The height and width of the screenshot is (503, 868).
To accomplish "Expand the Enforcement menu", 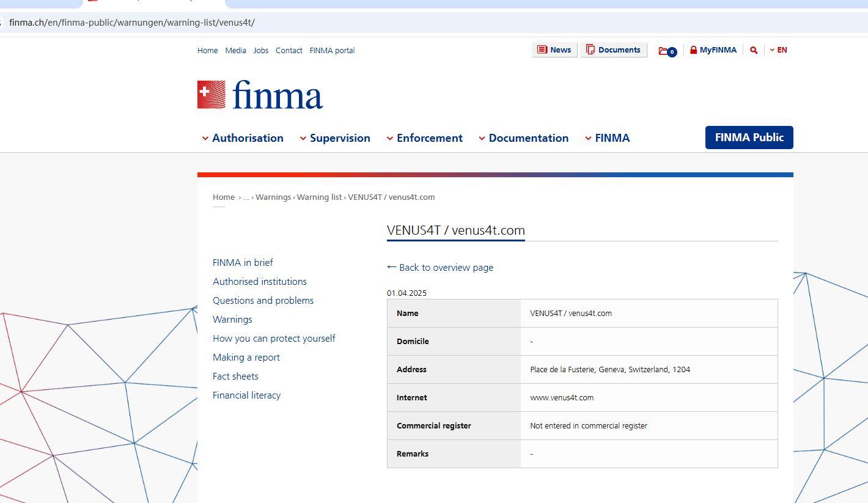I will (x=425, y=138).
